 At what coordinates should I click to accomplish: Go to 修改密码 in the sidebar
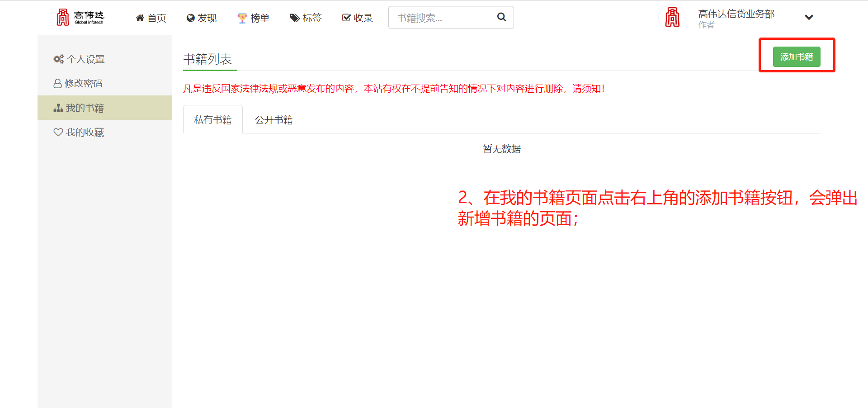[83, 84]
